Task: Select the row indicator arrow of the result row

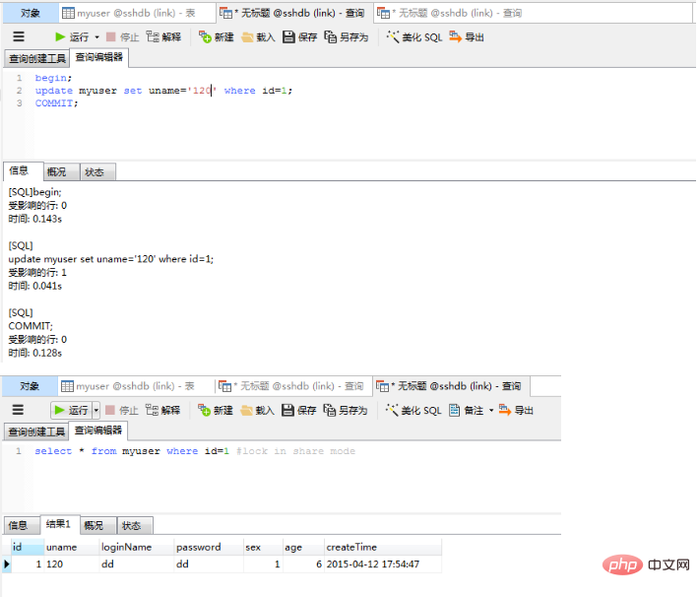Action: point(6,564)
